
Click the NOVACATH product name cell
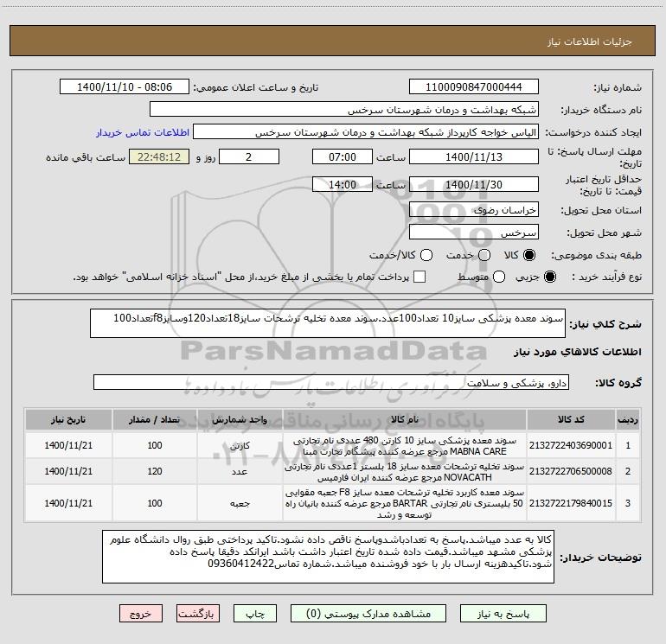coord(405,472)
